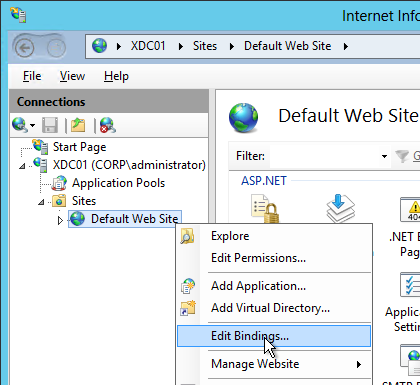This screenshot has width=420, height=385.
Task: Select Application Pools in Connections tree
Action: (118, 183)
